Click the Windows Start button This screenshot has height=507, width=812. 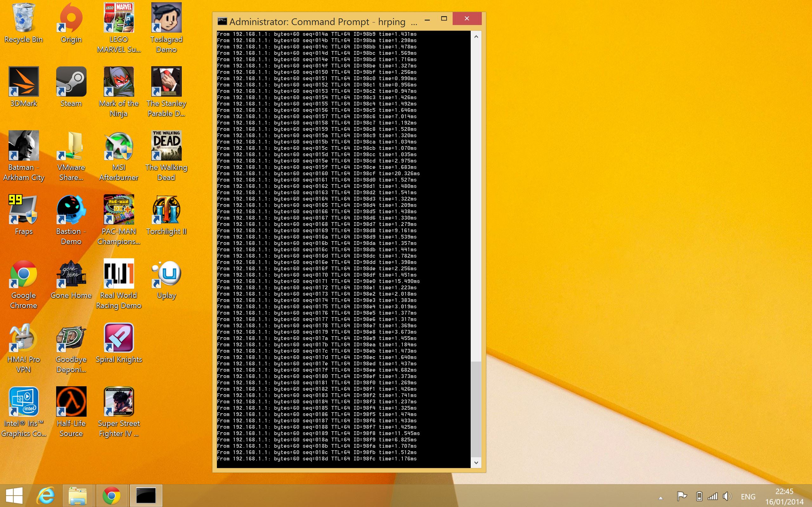[x=14, y=496]
